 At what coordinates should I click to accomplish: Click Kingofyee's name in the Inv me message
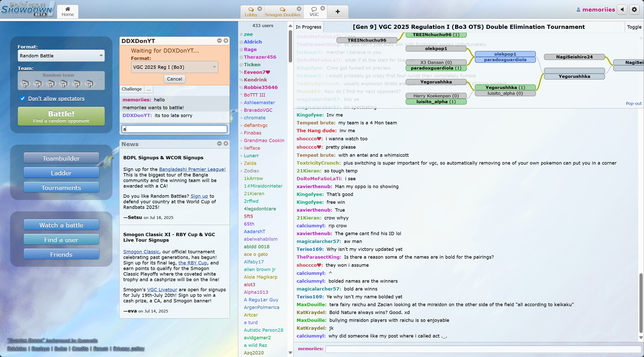[x=310, y=115]
